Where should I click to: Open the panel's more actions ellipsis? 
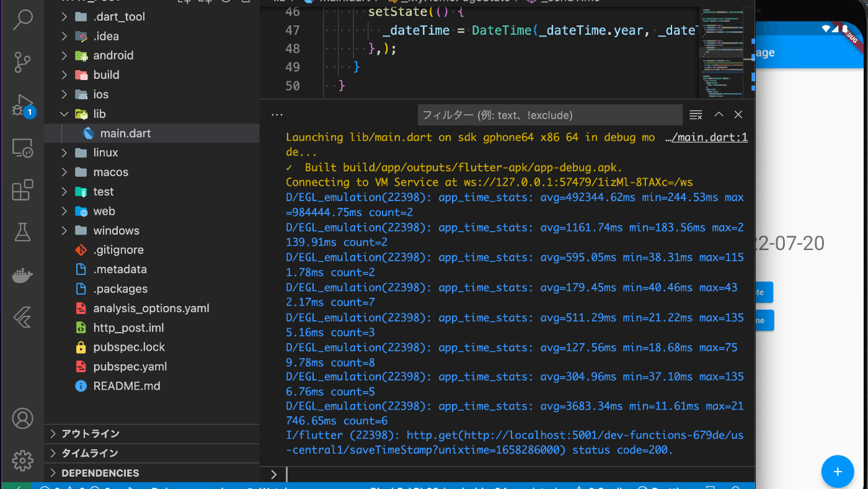tap(277, 115)
